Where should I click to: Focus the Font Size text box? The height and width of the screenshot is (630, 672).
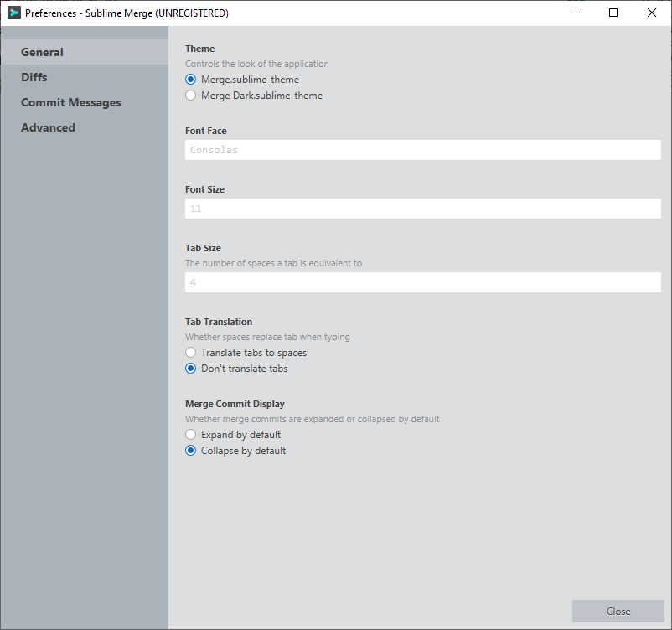click(x=422, y=209)
